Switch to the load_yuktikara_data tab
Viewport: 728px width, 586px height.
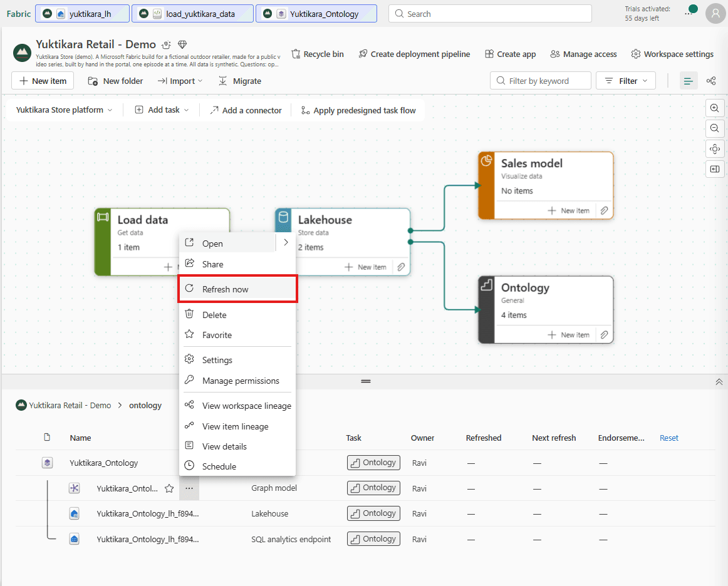click(193, 14)
